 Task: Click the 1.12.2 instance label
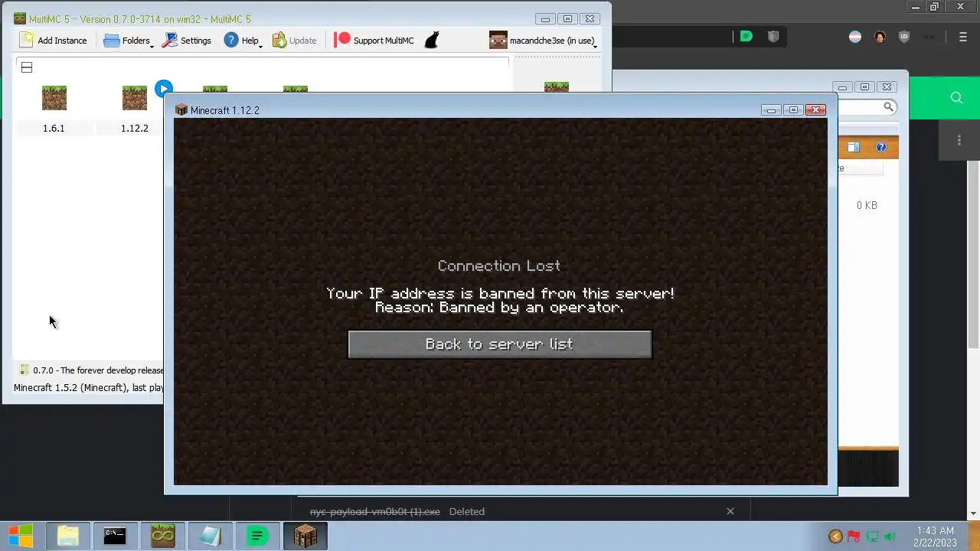(x=135, y=129)
